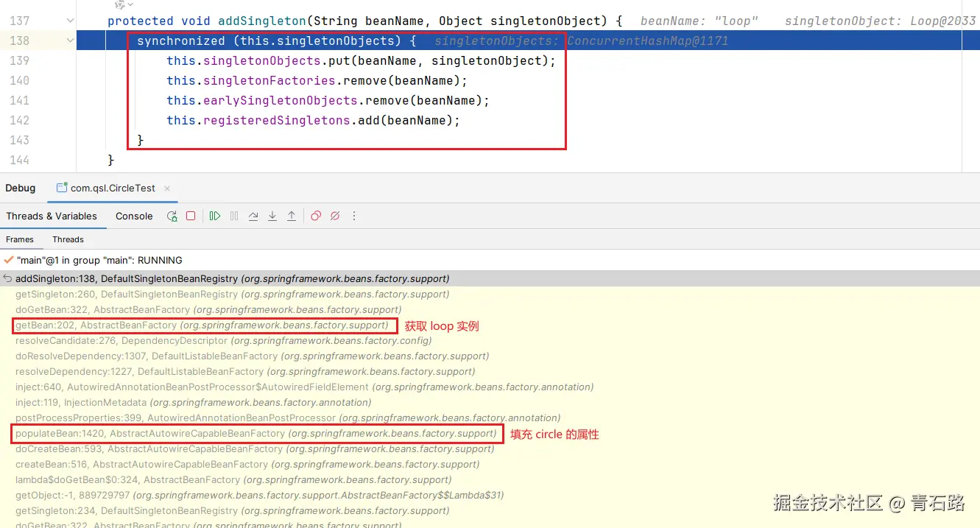Click the synchronized keyword on line 138

(181, 41)
